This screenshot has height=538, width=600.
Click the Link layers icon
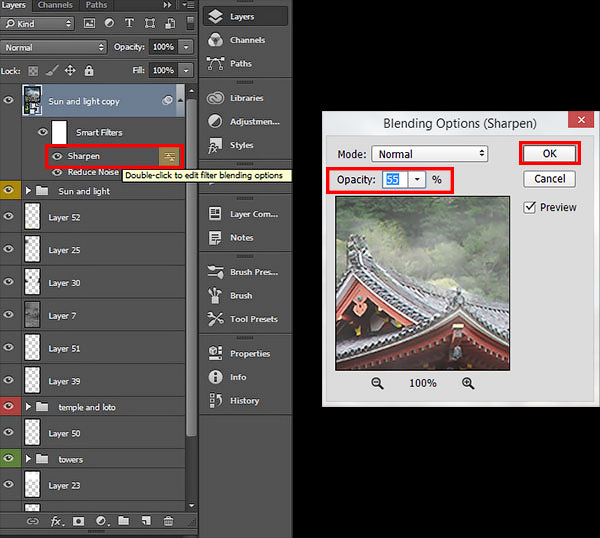33,521
